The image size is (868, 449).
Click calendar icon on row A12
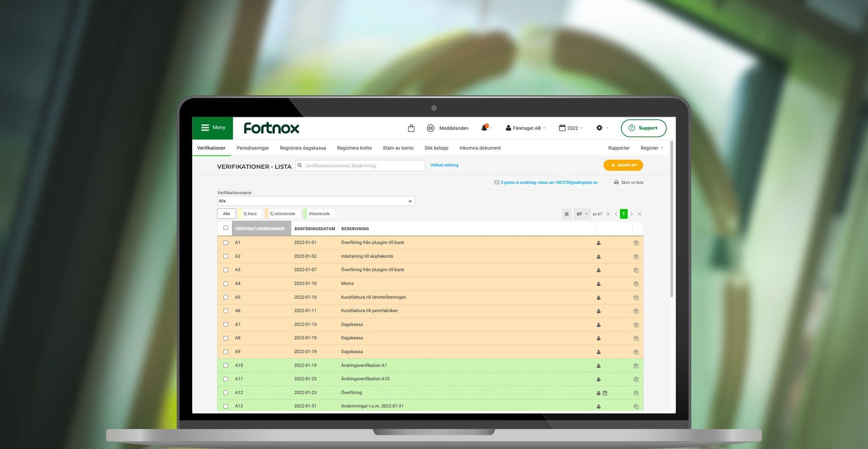[605, 393]
